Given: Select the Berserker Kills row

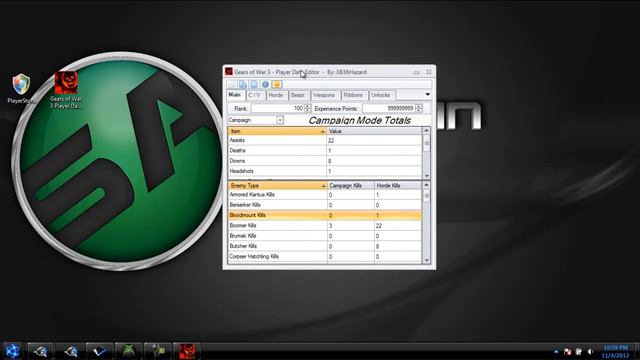Looking at the screenshot, I should coord(325,205).
